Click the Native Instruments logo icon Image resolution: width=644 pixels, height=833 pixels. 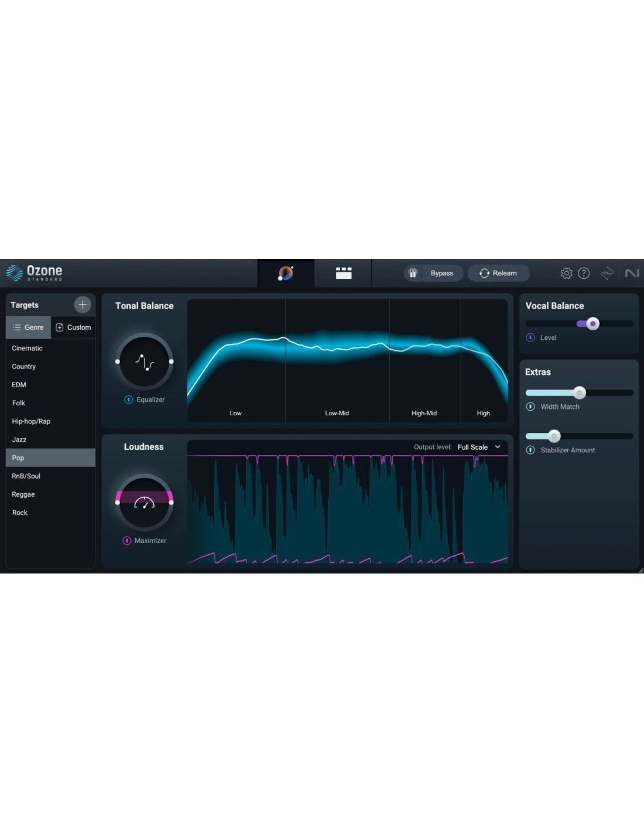pos(632,273)
